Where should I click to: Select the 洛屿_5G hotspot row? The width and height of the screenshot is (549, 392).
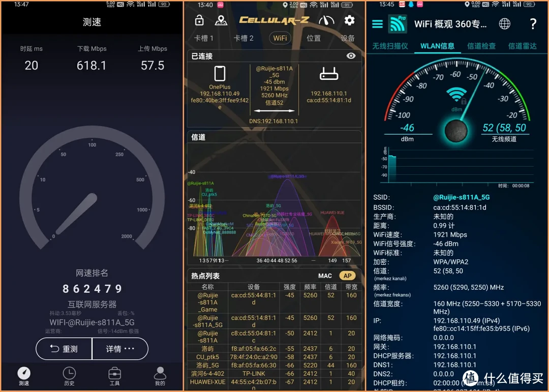[274, 365]
